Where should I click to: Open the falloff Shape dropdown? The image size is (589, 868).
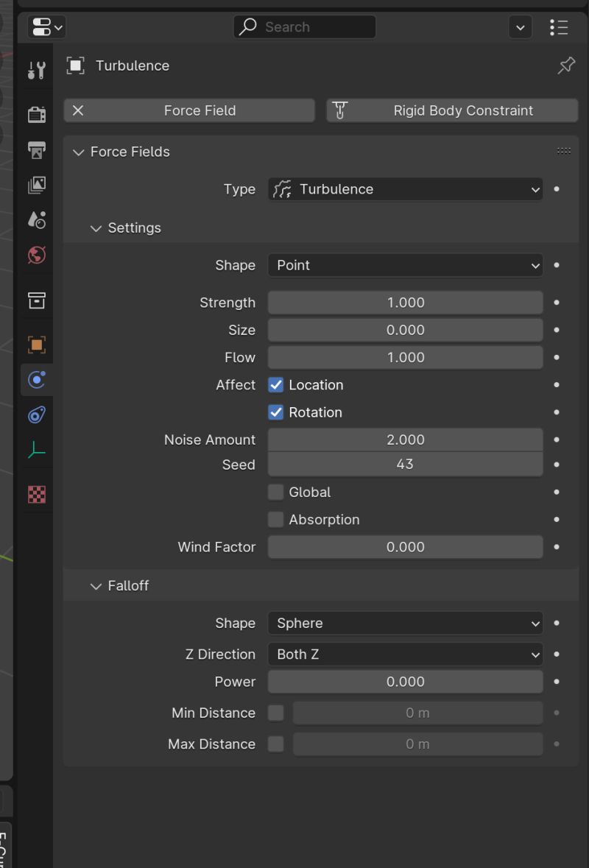click(405, 622)
